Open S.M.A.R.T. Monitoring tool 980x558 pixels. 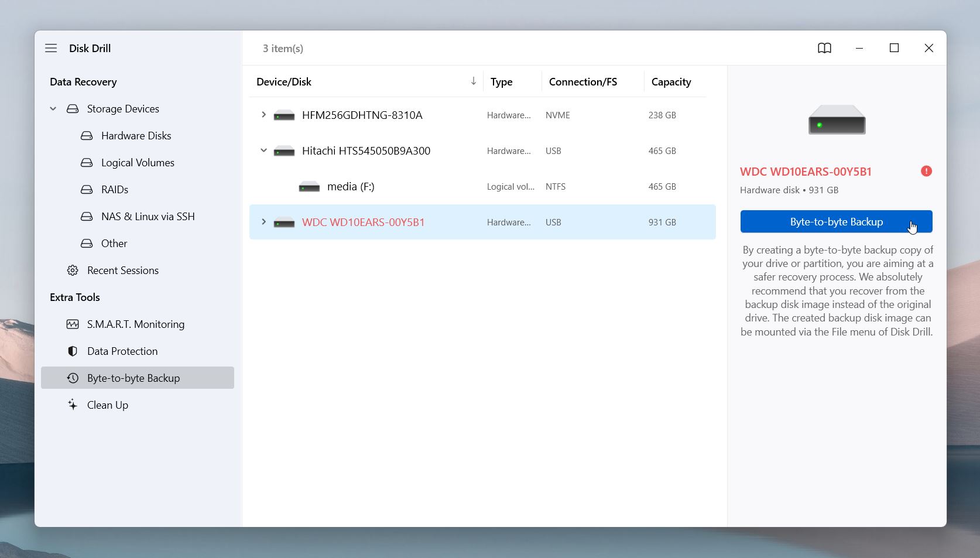[x=136, y=324]
